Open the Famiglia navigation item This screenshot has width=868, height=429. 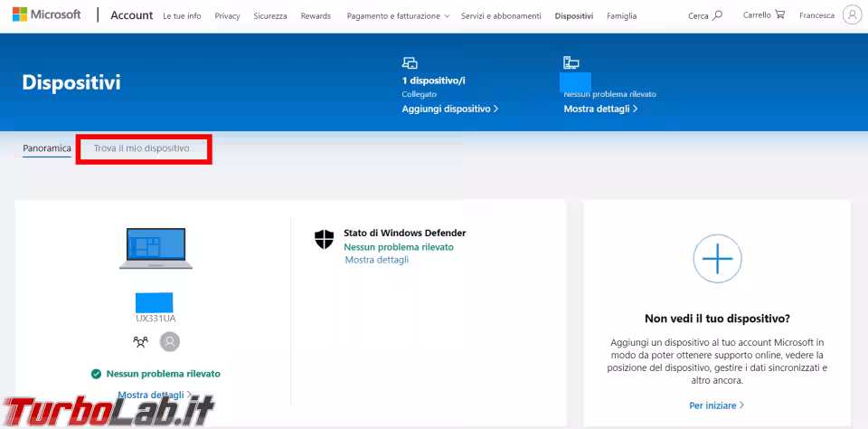click(621, 16)
